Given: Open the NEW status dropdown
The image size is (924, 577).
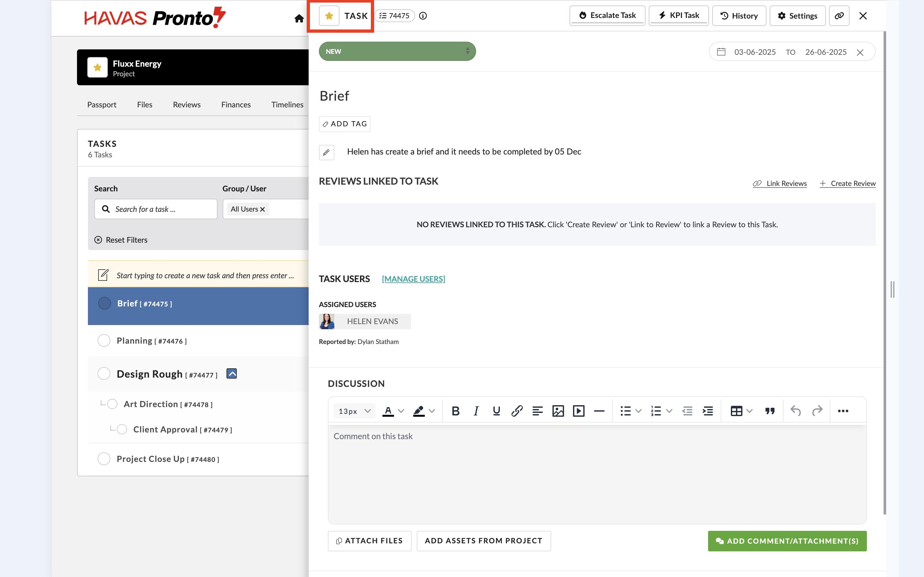Looking at the screenshot, I should coord(397,51).
